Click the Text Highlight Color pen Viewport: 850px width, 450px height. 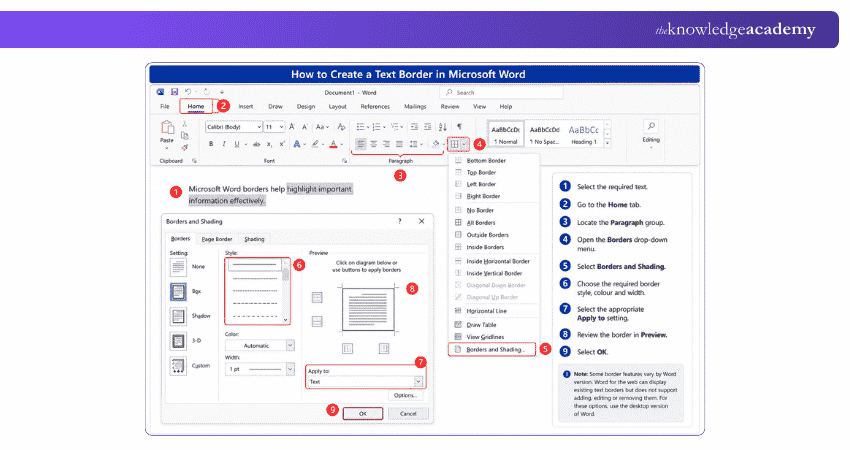[x=315, y=144]
